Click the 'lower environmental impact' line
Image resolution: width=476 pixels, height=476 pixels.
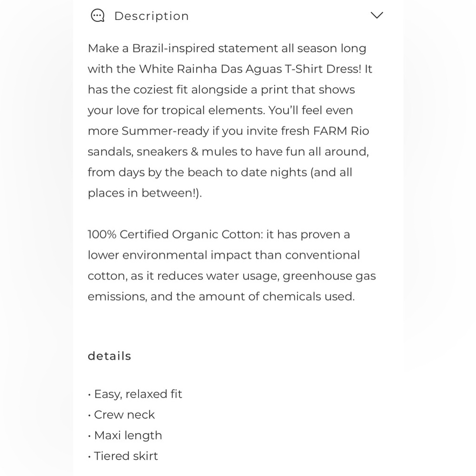tap(224, 255)
